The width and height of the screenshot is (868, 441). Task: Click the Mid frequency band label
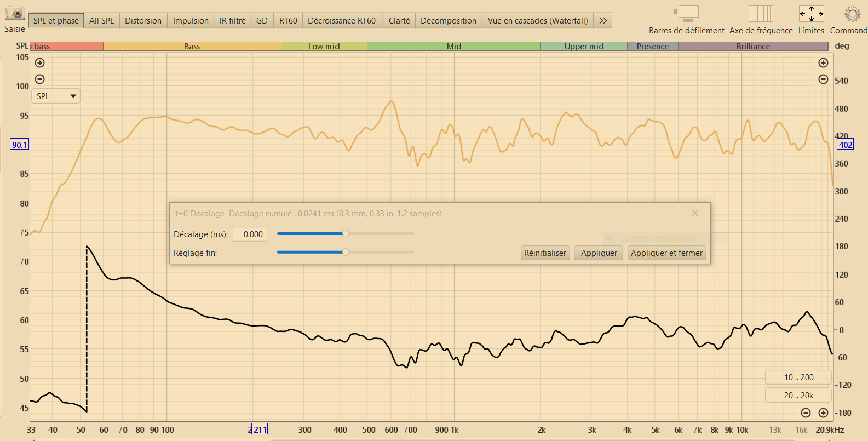point(454,47)
